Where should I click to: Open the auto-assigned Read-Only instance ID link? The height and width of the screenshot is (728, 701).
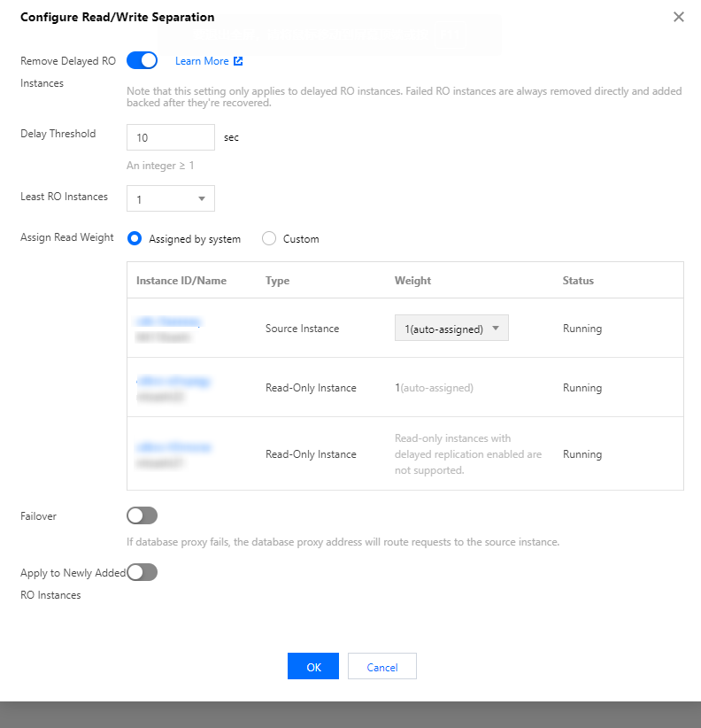click(x=174, y=381)
